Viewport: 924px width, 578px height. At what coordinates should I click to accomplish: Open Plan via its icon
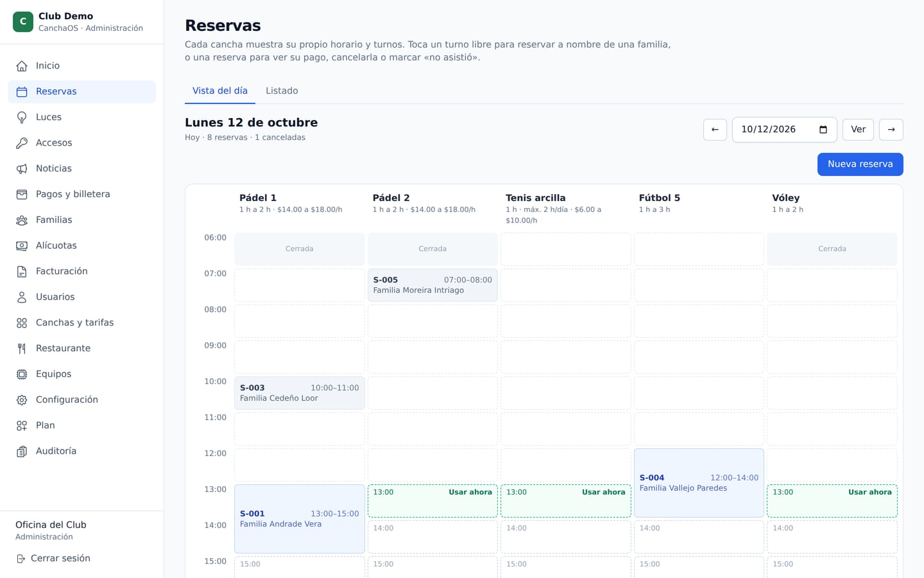[x=22, y=425]
